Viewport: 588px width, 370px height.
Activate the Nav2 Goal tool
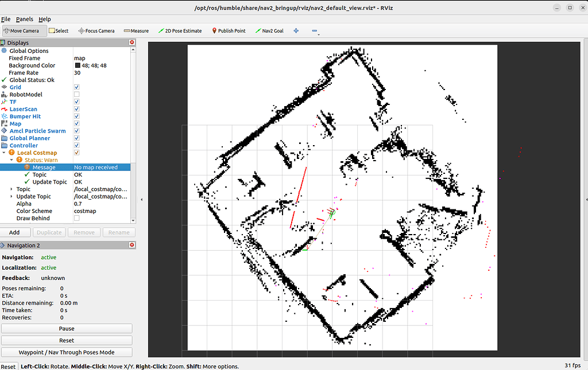[x=269, y=31]
